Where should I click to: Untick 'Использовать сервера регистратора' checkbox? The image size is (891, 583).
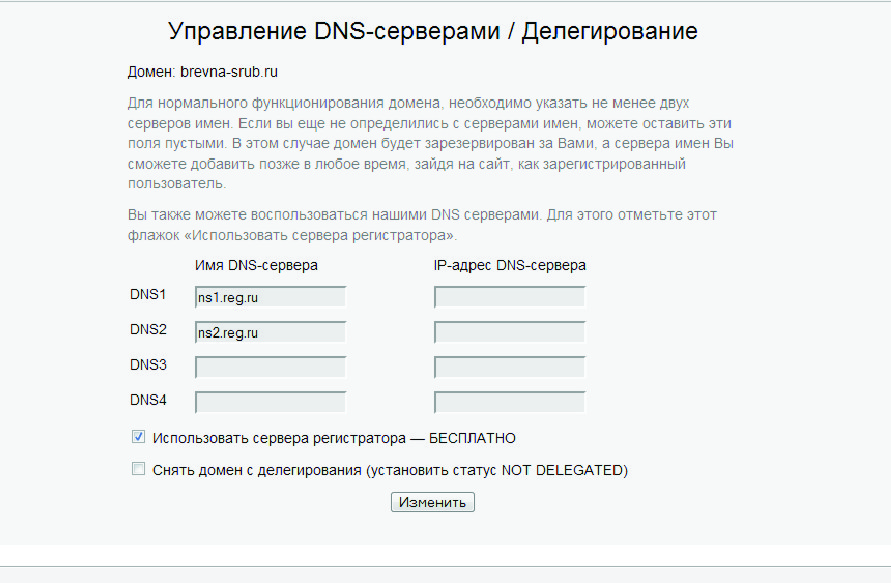138,437
